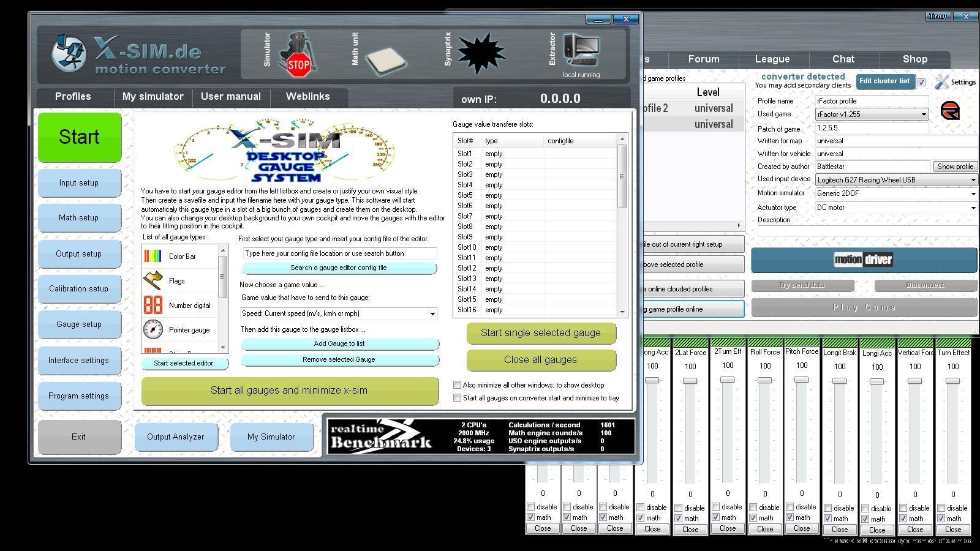Switch to Shop tab in back window
Image resolution: width=980 pixels, height=551 pixels.
pos(915,59)
